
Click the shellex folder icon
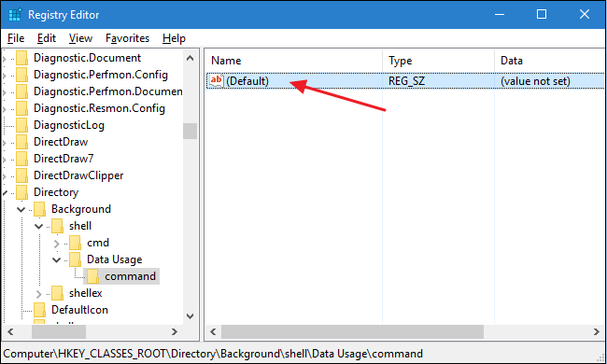57,293
